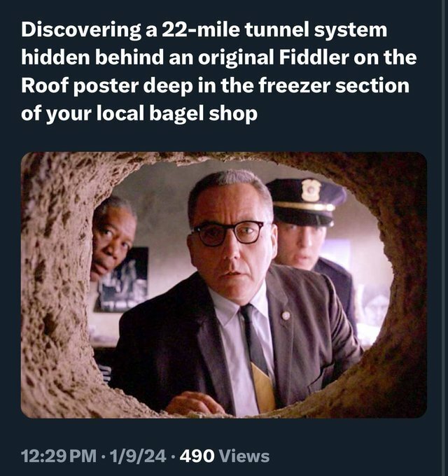Click the man peeking on the left
The width and height of the screenshot is (448, 476).
tap(113, 238)
